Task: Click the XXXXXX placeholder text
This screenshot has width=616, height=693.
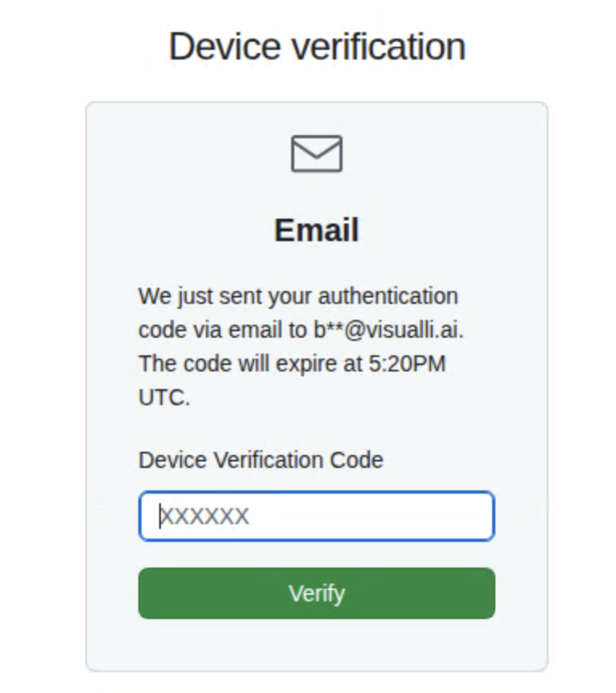Action: 205,516
